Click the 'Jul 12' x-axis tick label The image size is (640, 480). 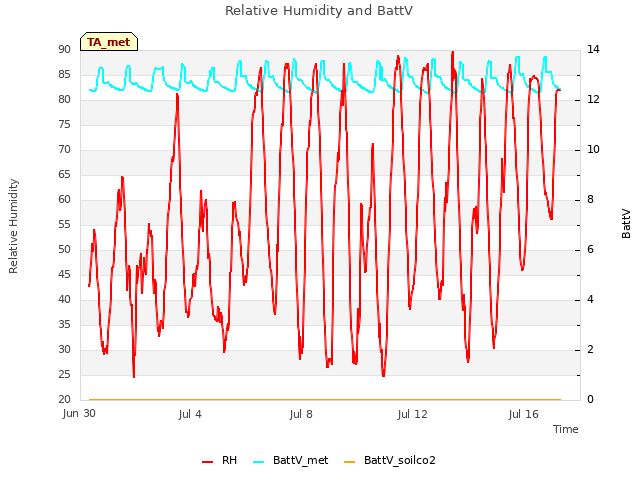click(412, 414)
